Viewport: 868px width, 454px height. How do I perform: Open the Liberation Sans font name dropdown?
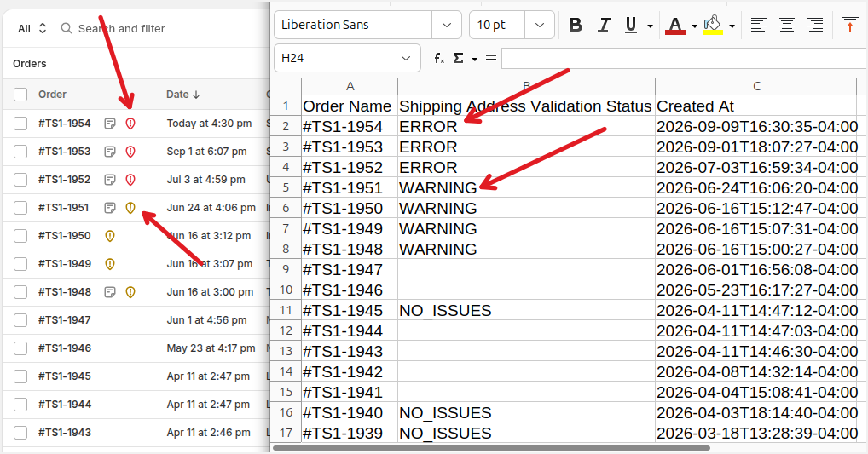(x=446, y=25)
